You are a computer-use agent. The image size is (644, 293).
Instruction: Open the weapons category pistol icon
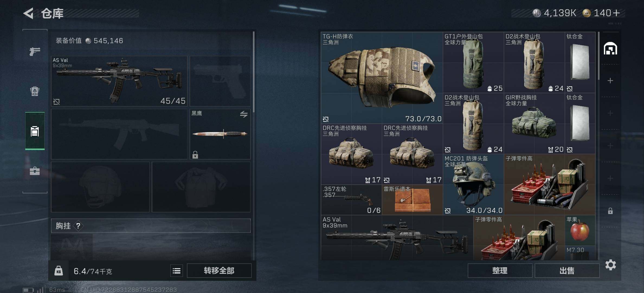[x=35, y=51]
